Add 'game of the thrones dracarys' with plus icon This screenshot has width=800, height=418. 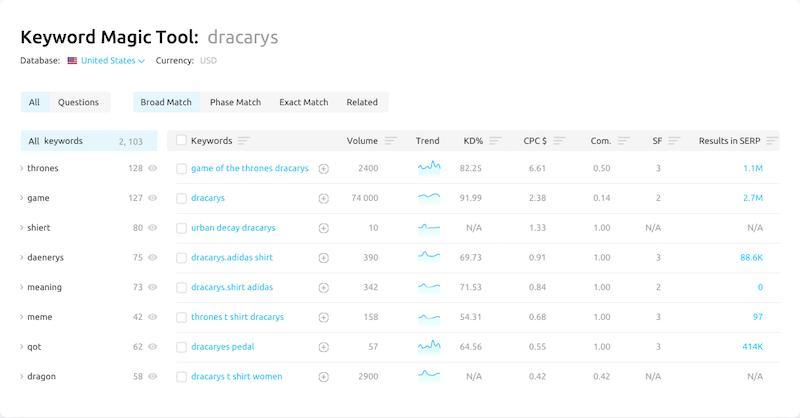coord(323,168)
